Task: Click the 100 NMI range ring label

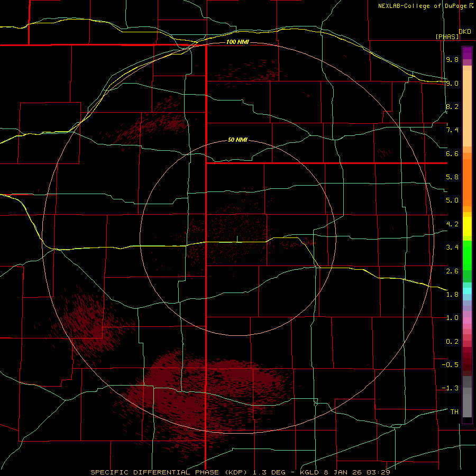Action: [237, 42]
